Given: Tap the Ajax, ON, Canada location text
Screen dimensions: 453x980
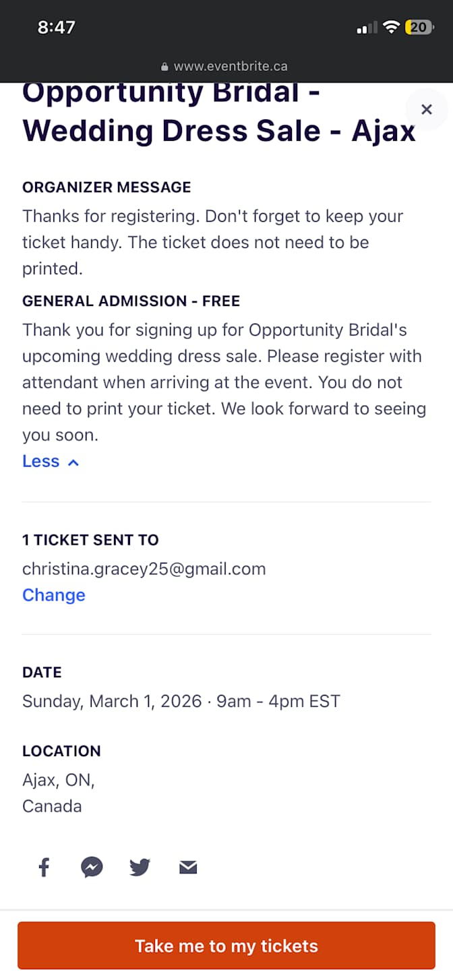Looking at the screenshot, I should coord(59,793).
